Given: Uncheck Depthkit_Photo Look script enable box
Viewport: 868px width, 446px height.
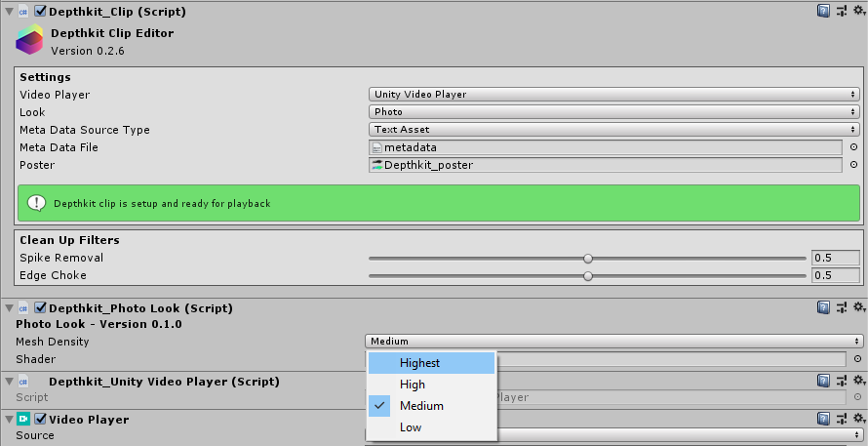Looking at the screenshot, I should click(40, 308).
